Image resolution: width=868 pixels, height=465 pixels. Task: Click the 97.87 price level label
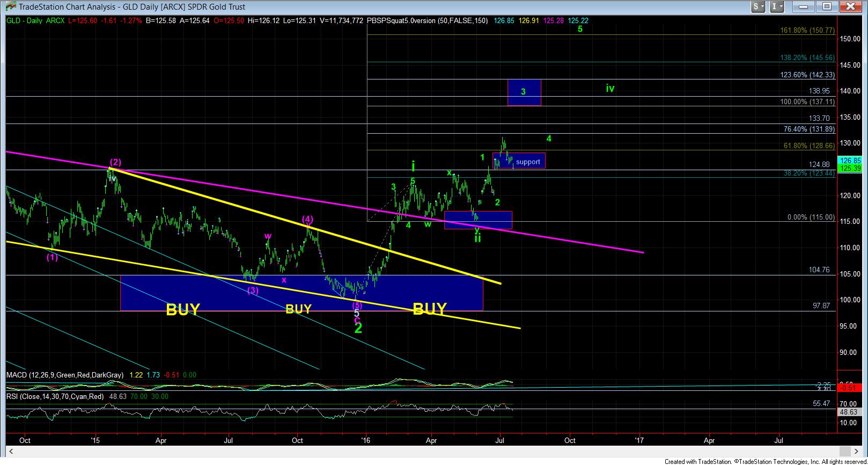821,306
